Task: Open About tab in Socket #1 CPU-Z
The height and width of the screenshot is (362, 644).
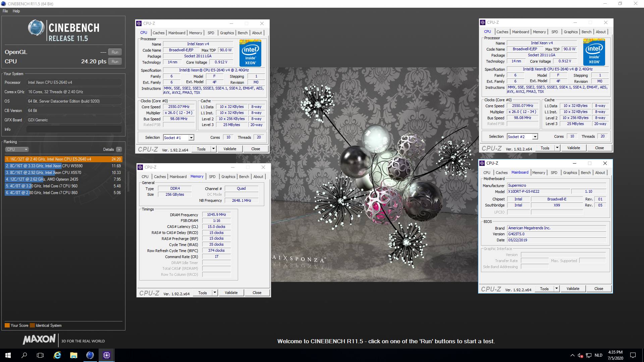Action: tap(257, 33)
